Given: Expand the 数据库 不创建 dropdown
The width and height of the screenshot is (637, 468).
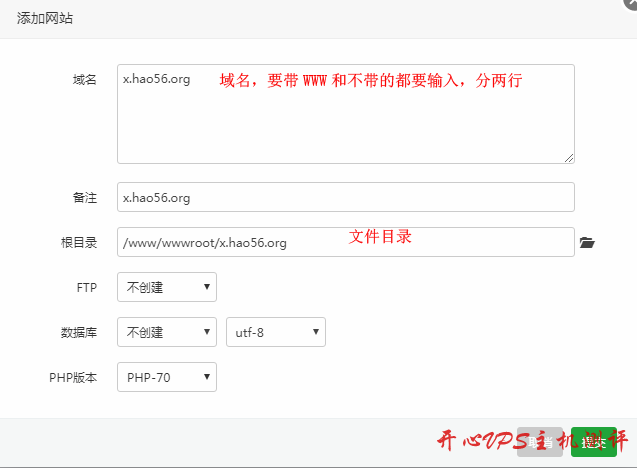Looking at the screenshot, I should tap(167, 332).
